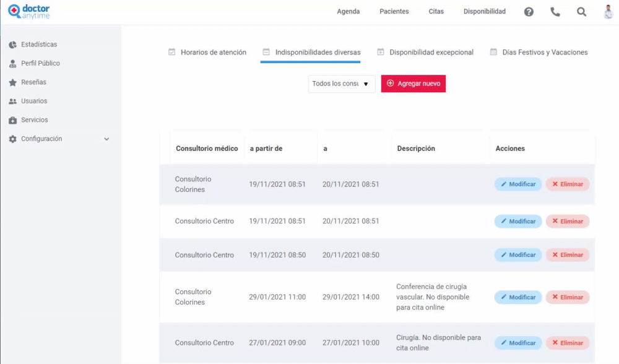The width and height of the screenshot is (619, 364).
Task: Modify Consultorio Colorines 19/11/2021 08:51 entry
Action: (518, 184)
